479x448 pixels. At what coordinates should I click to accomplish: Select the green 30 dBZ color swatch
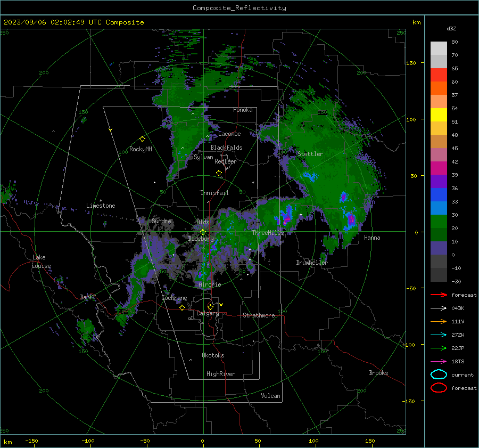(x=439, y=221)
